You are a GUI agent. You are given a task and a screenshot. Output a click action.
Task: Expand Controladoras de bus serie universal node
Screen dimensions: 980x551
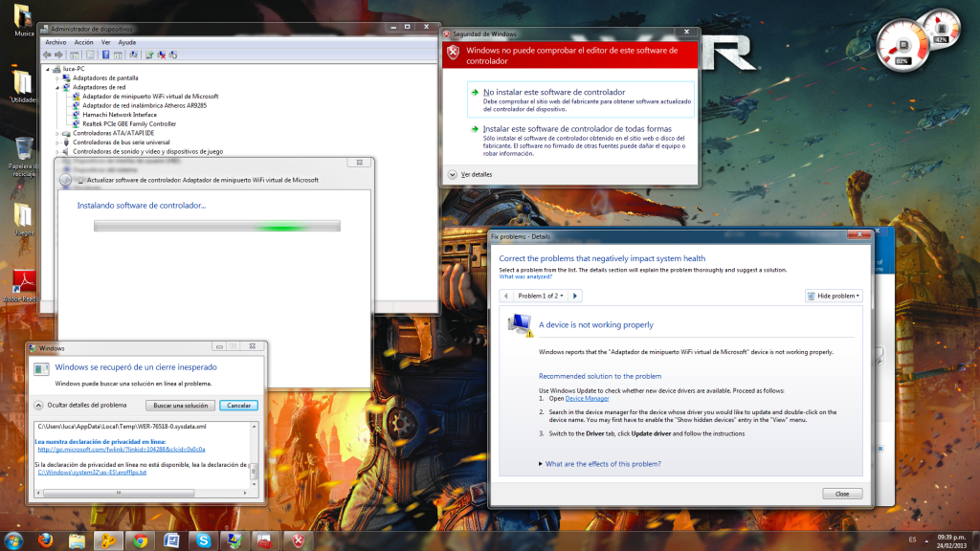56,143
